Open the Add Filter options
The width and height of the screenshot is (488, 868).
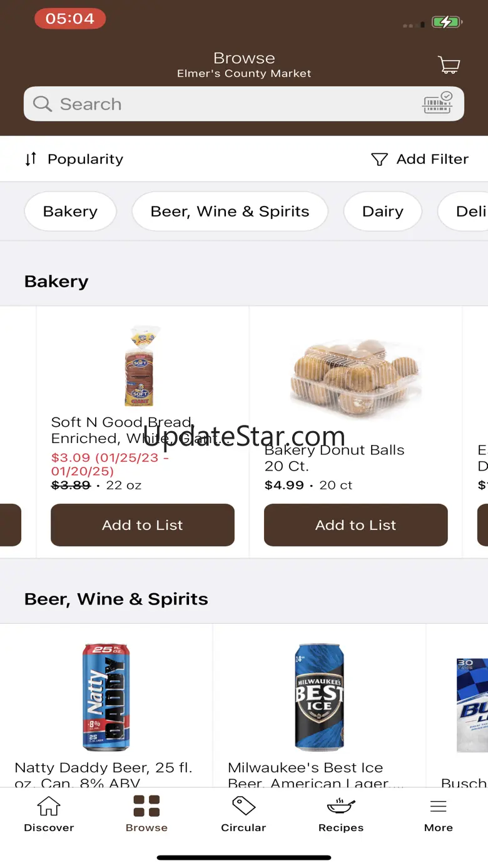click(420, 159)
